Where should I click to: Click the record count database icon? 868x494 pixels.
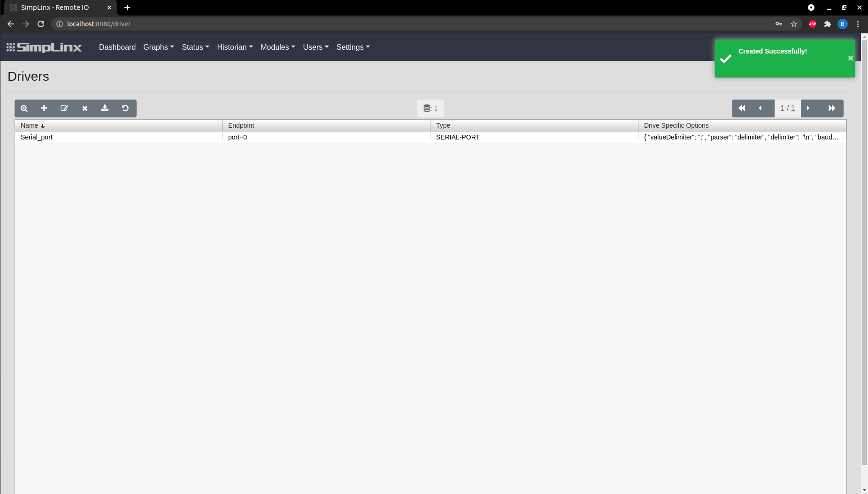427,108
